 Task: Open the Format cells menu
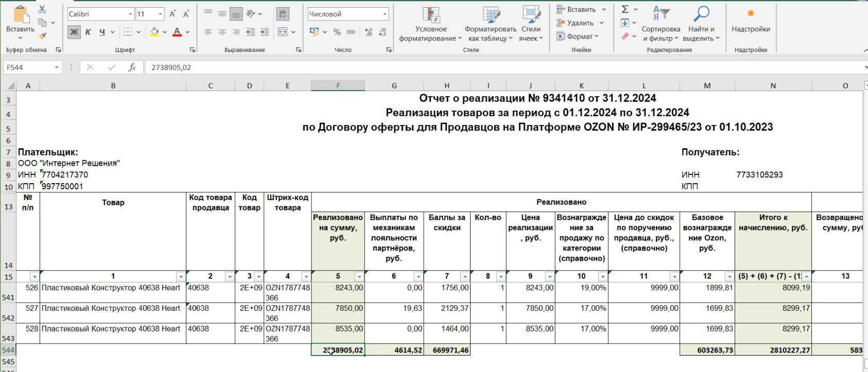[577, 37]
